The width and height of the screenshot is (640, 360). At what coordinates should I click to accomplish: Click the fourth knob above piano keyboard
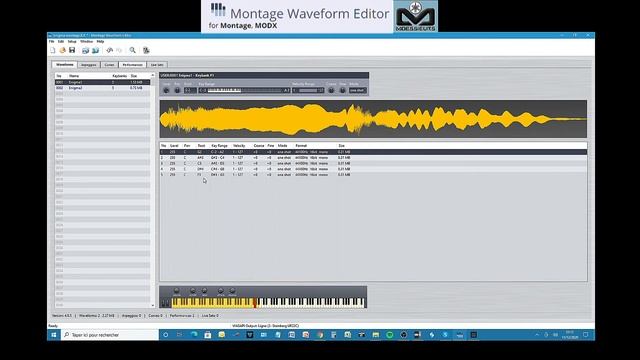tap(220, 291)
